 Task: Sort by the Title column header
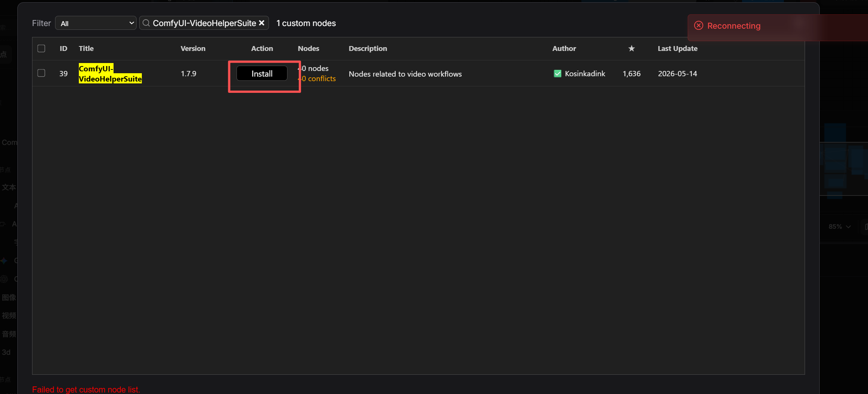coord(86,48)
